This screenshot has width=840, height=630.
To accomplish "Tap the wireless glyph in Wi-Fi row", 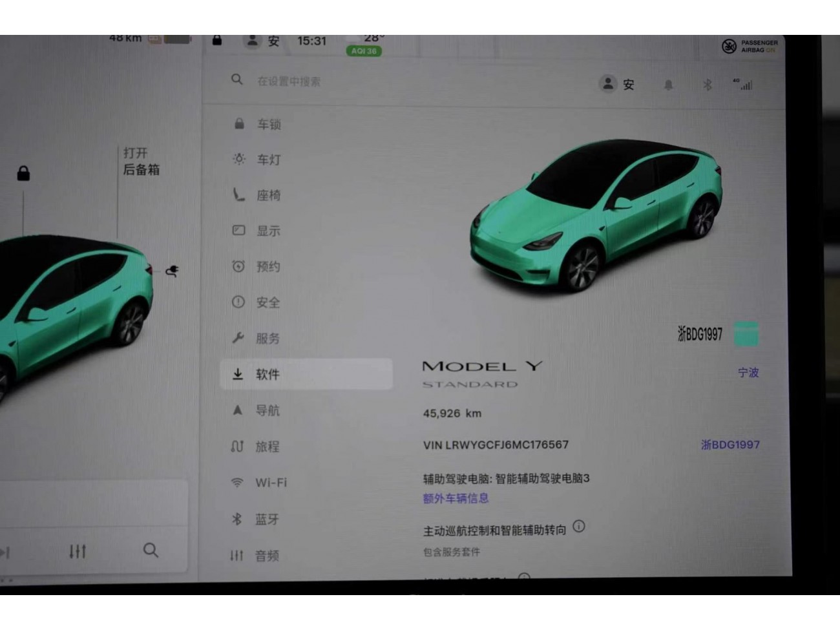I will 237,483.
